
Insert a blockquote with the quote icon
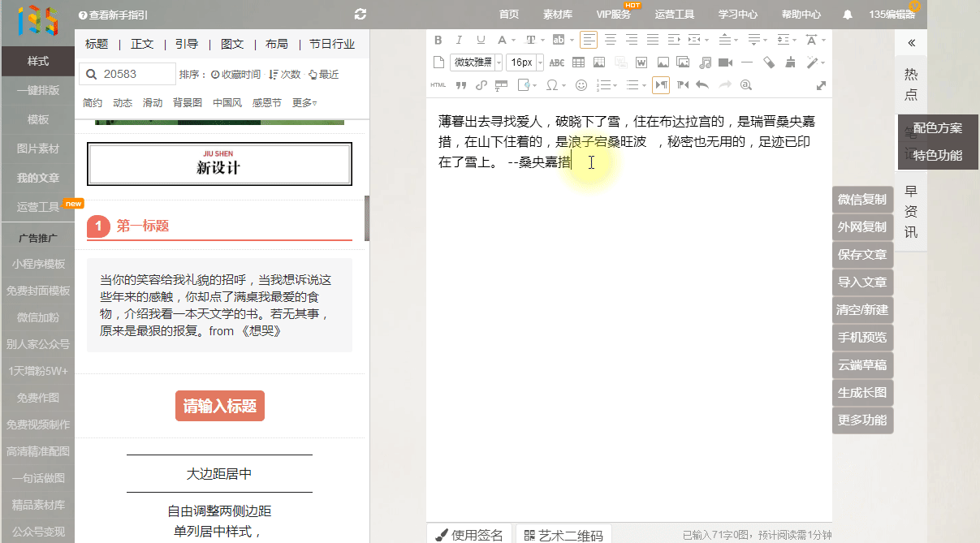tap(460, 84)
